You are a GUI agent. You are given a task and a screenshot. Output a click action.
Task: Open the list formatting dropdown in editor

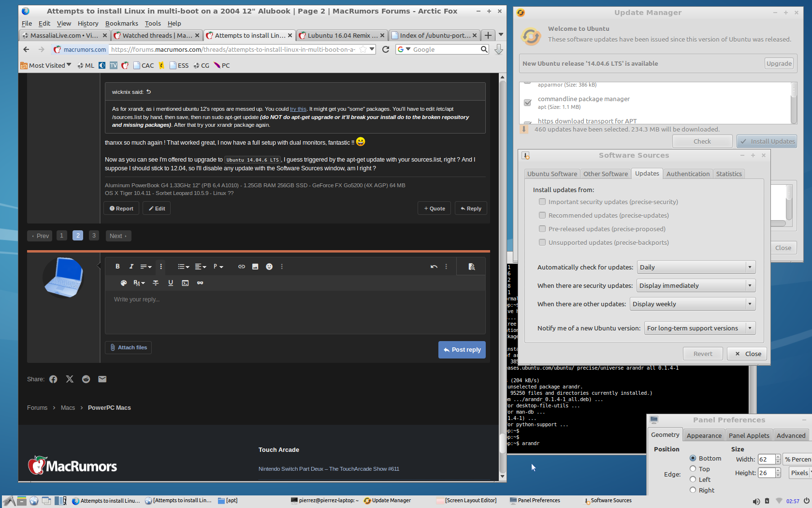(184, 267)
